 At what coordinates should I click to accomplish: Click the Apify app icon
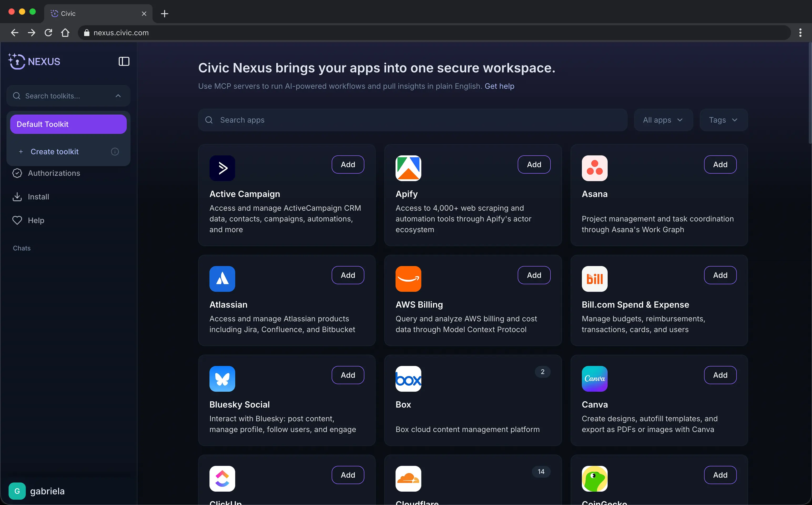tap(408, 168)
